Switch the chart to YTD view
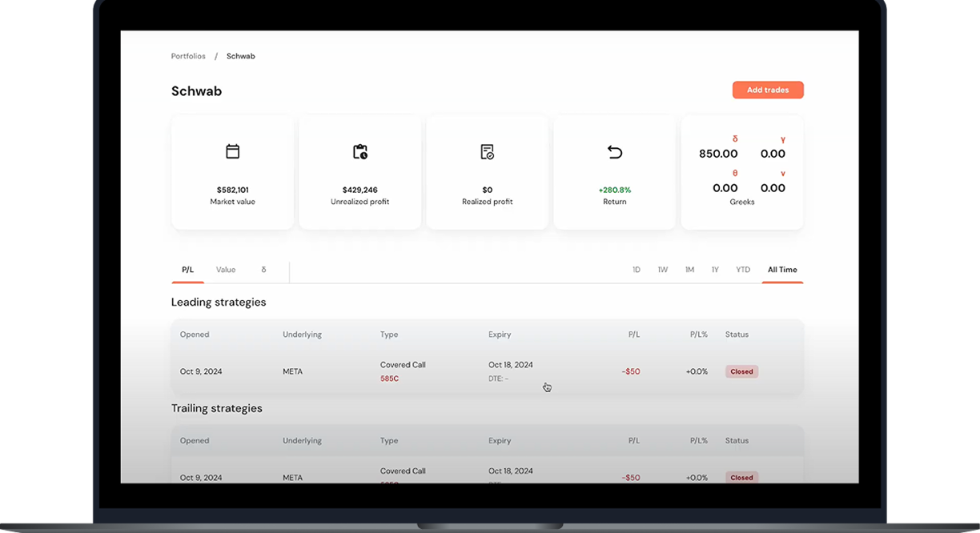The image size is (980, 533). (x=742, y=270)
